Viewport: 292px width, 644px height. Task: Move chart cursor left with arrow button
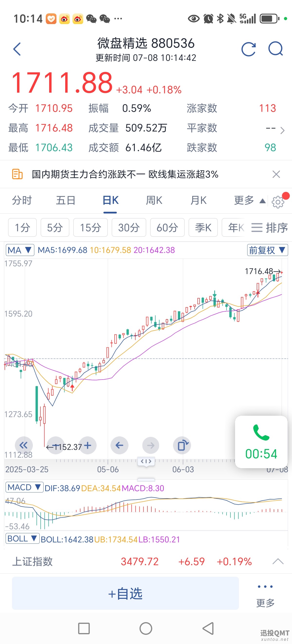pos(119,445)
